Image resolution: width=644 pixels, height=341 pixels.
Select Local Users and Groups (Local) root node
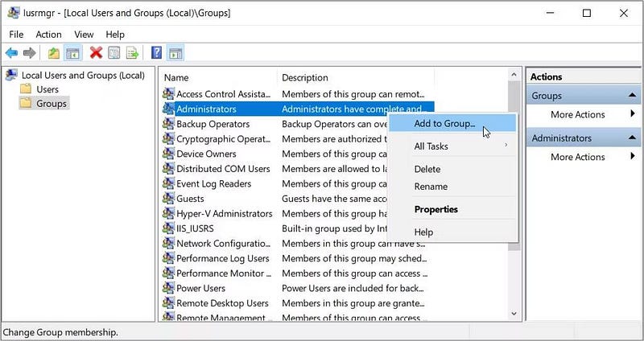[83, 76]
